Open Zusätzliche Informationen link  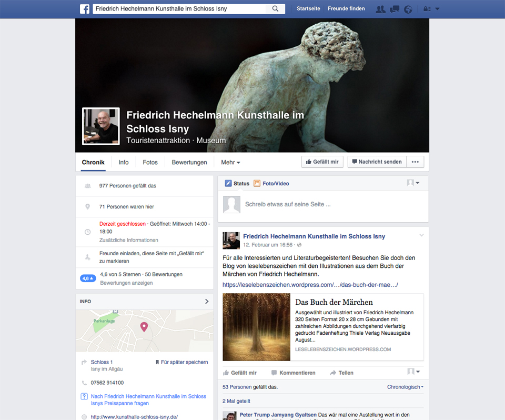coord(128,240)
